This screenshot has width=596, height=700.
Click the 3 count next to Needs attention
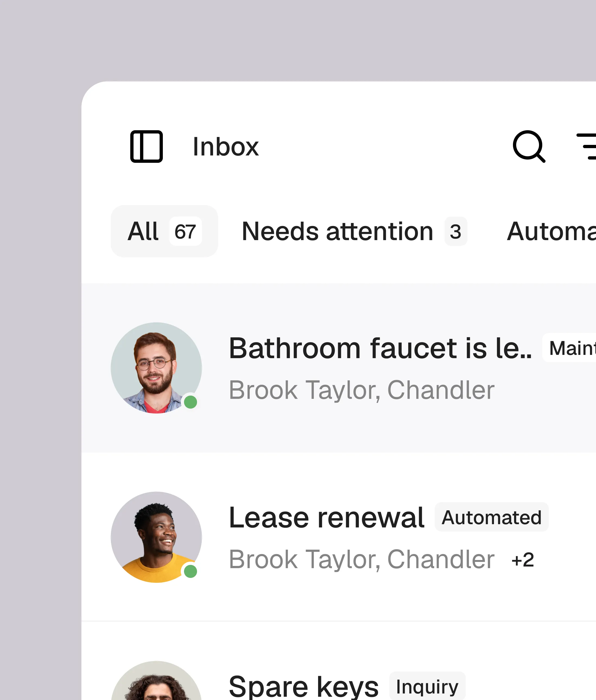click(455, 231)
